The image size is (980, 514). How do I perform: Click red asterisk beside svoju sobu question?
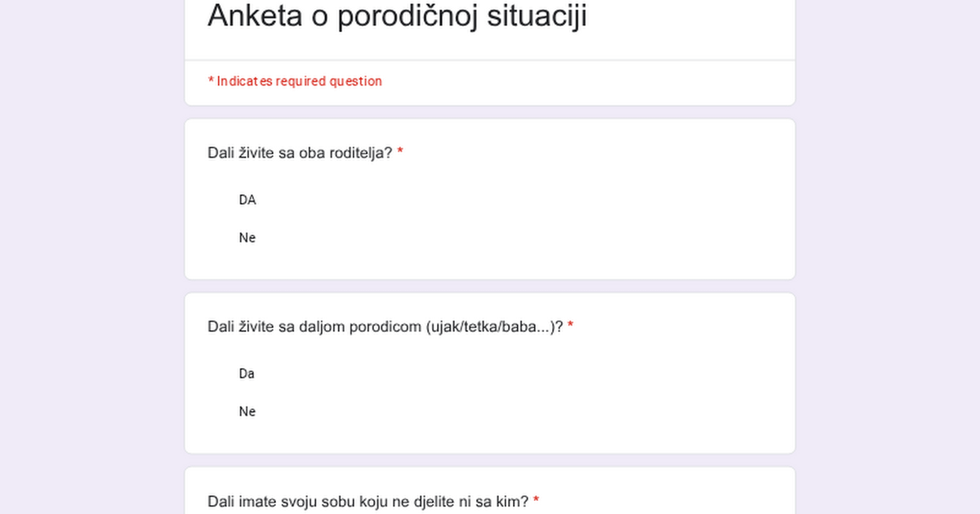pos(536,501)
